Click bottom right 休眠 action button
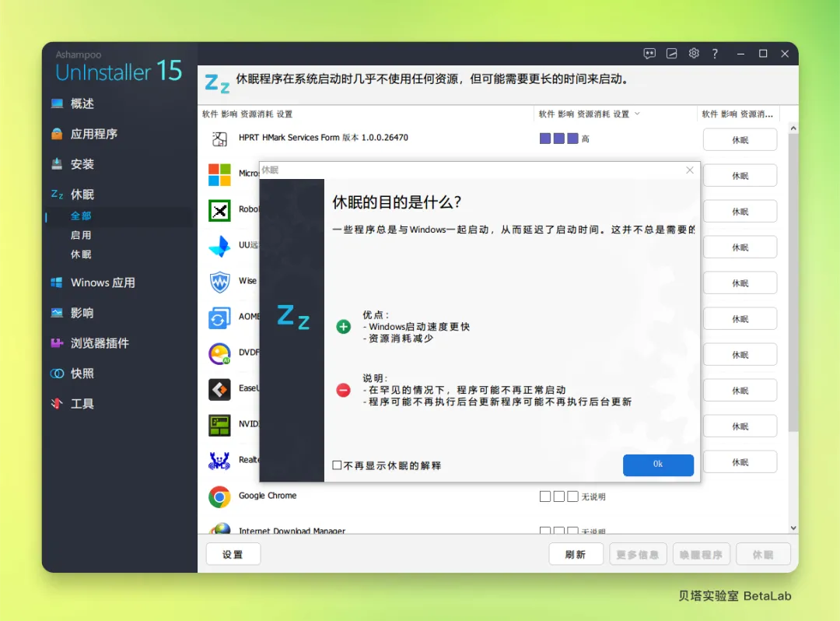The width and height of the screenshot is (840, 621). [x=763, y=554]
